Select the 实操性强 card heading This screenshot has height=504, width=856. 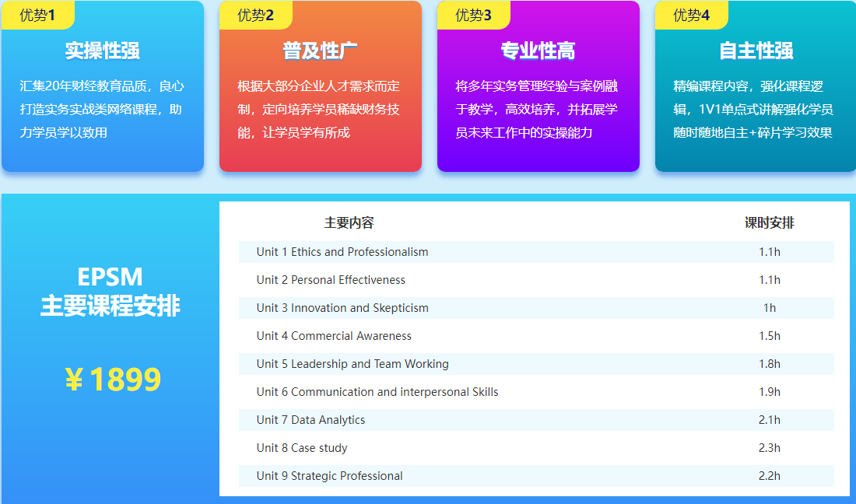(x=103, y=51)
